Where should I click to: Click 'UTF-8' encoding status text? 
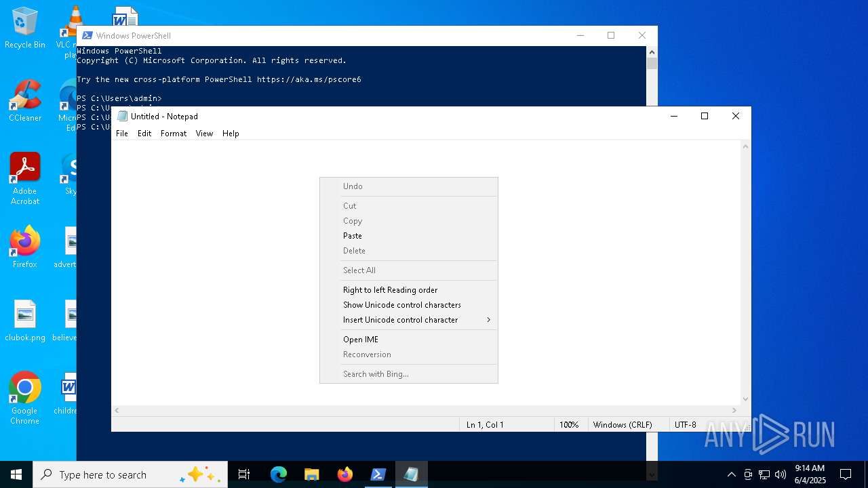(685, 425)
